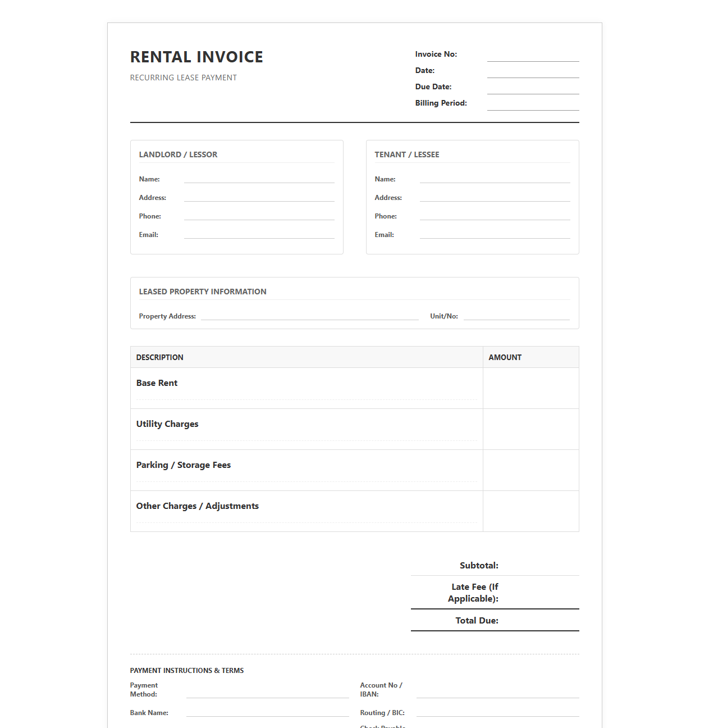Click the Utility Charges label
Screen dimensions: 709x728
click(167, 424)
